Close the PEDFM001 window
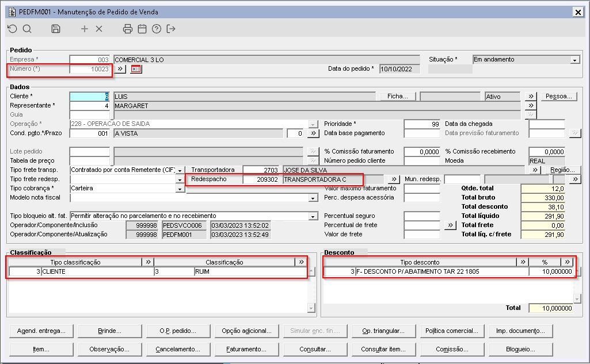This screenshot has height=364, width=590. (x=578, y=12)
